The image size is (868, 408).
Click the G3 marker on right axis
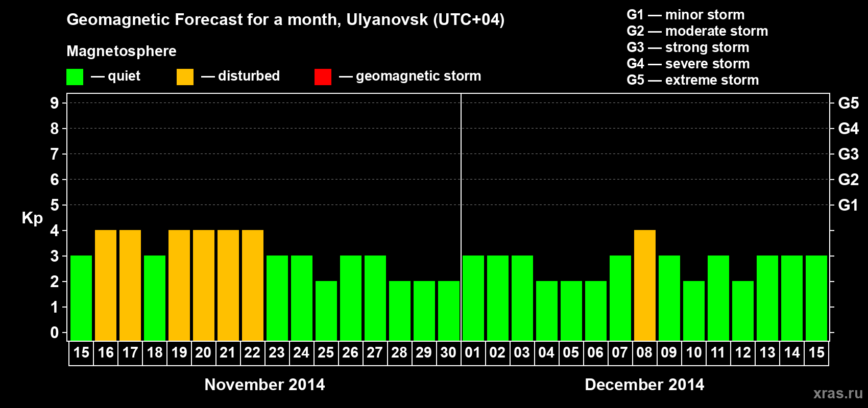[x=849, y=154]
